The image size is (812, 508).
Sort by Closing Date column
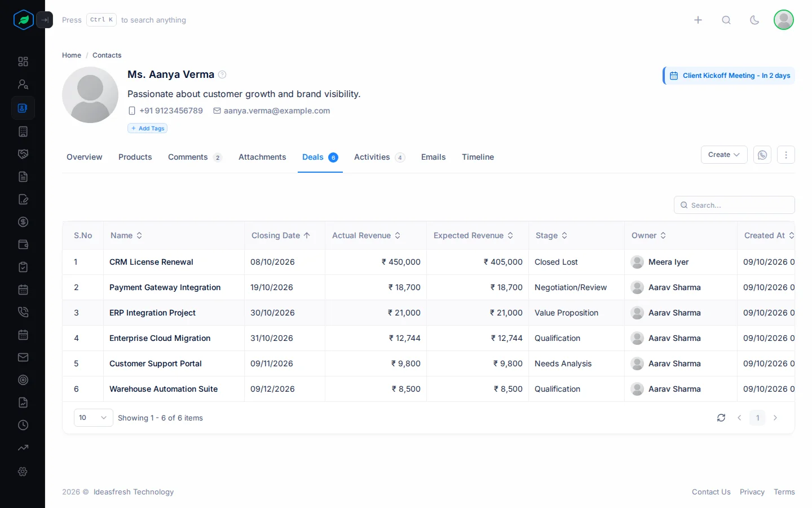[x=281, y=235]
